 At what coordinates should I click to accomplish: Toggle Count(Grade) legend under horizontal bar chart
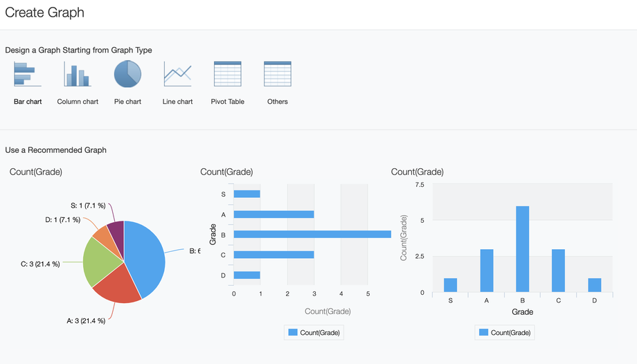pyautogui.click(x=314, y=333)
